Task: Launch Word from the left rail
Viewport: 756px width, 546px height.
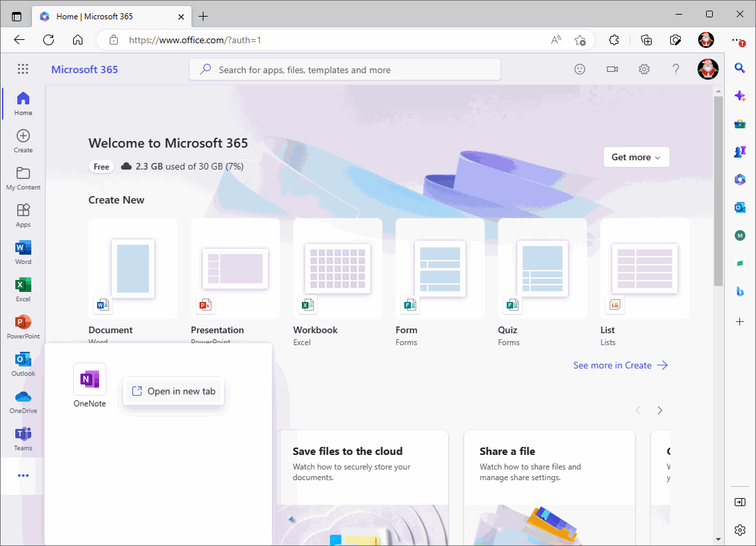Action: coord(23,252)
